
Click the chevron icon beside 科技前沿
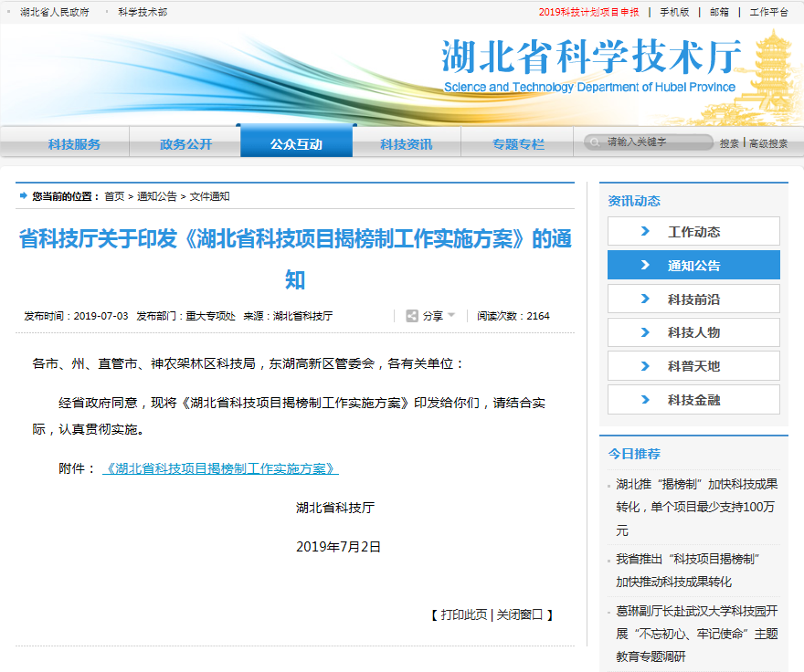click(646, 299)
